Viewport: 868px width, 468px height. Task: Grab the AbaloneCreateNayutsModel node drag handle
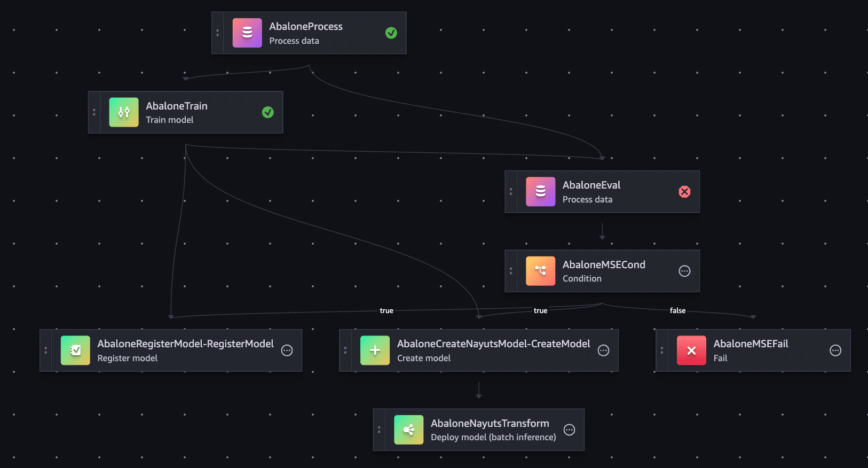[345, 350]
